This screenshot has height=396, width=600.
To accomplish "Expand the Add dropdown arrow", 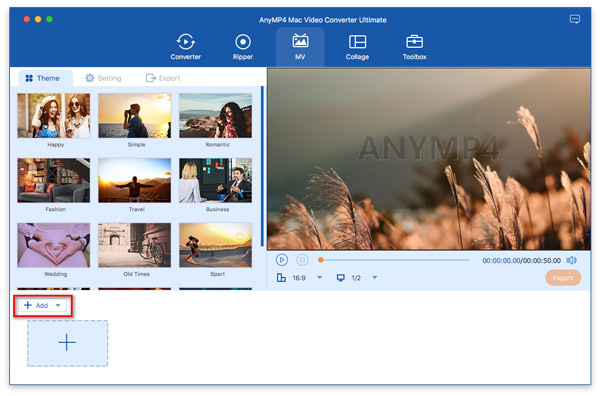I will [x=58, y=305].
